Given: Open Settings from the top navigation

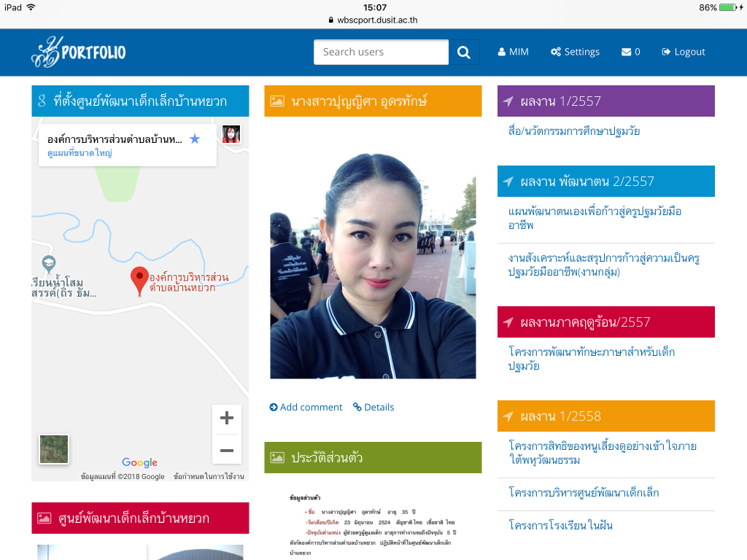Looking at the screenshot, I should tap(575, 52).
